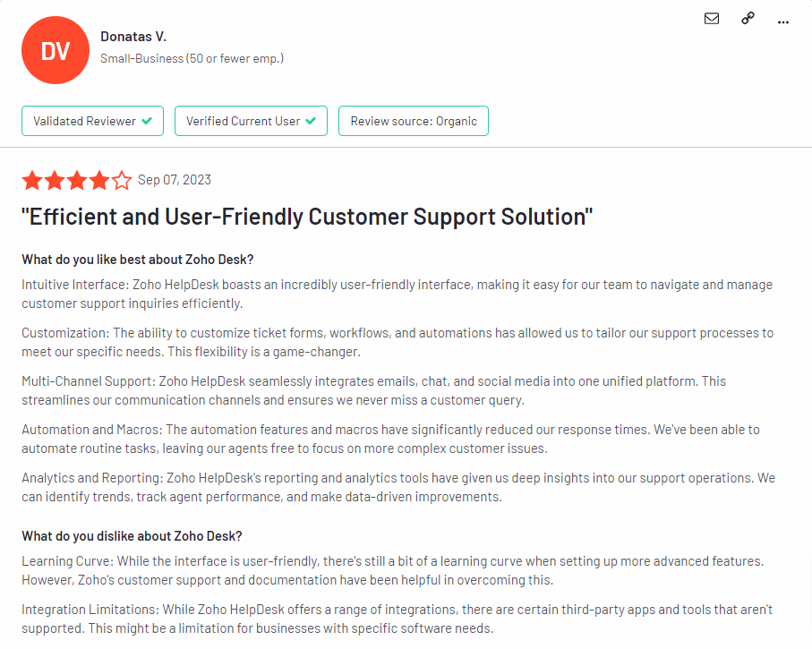Click the copy link icon
The width and height of the screenshot is (812, 649).
coord(748,18)
